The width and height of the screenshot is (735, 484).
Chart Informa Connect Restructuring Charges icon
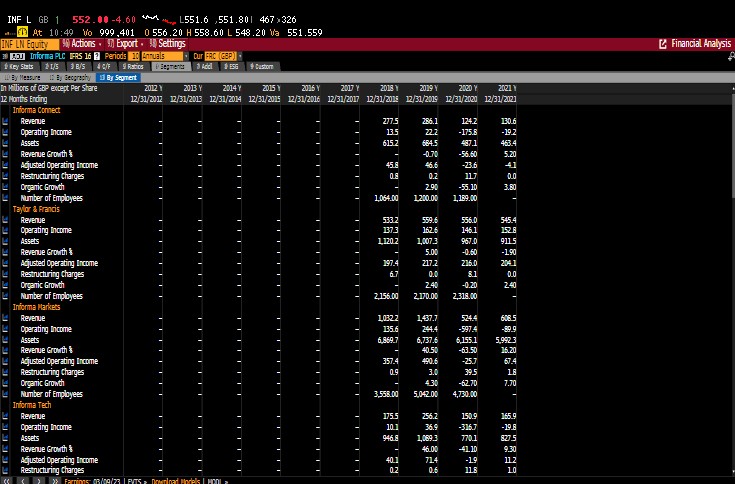click(5, 176)
